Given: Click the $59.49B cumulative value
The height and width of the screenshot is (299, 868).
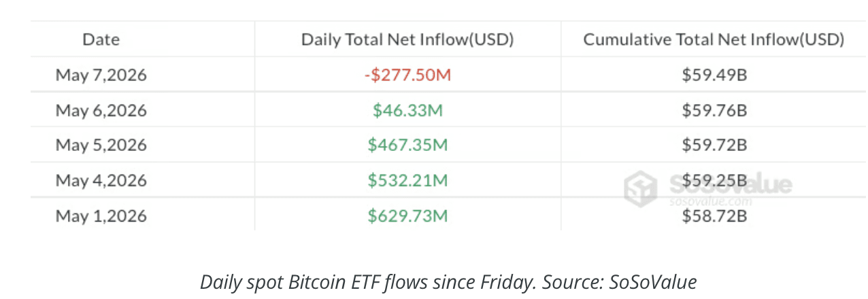Looking at the screenshot, I should [x=714, y=75].
